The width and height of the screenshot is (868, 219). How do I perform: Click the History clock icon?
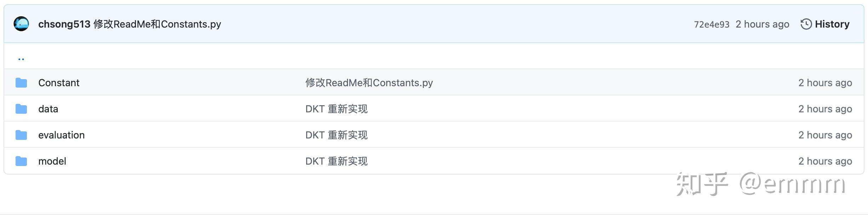click(x=807, y=24)
